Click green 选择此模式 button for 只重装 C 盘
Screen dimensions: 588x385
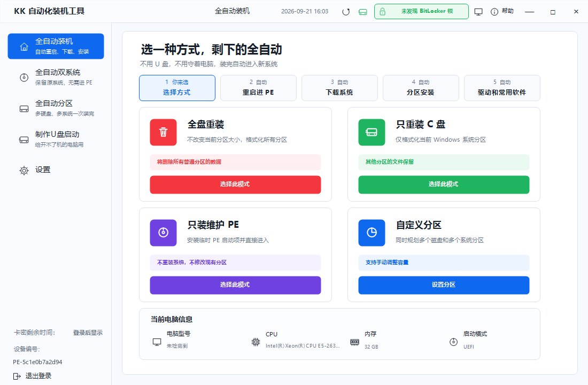tap(444, 184)
